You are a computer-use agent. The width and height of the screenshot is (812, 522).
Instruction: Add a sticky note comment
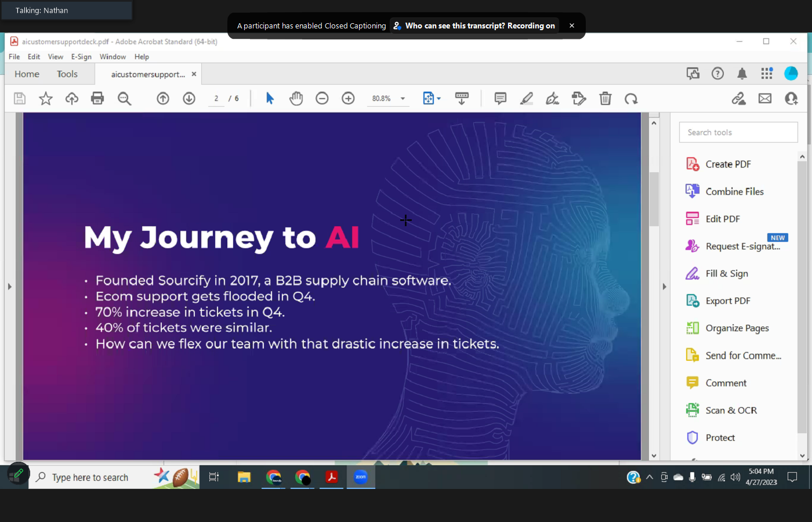(500, 99)
